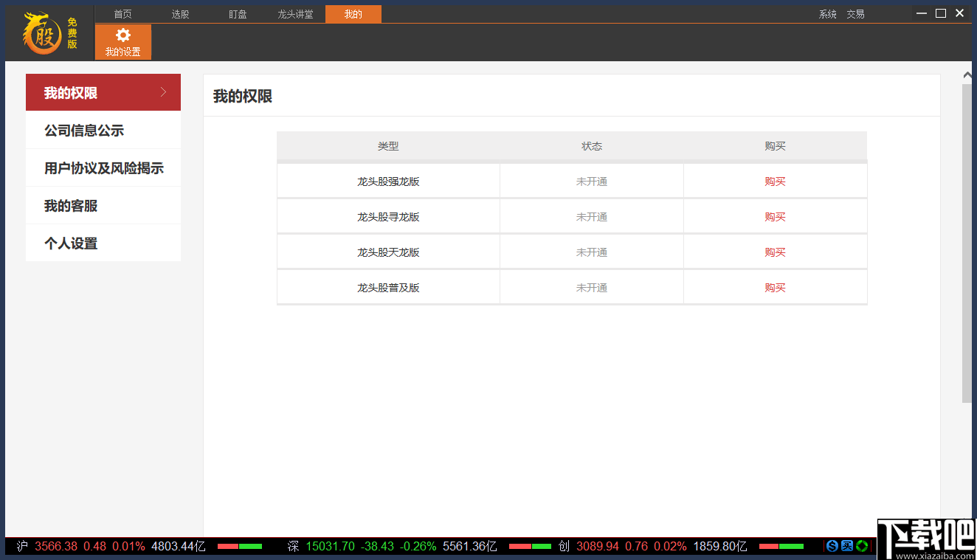Click 未开通 status for 龙头股普及版

pos(592,288)
